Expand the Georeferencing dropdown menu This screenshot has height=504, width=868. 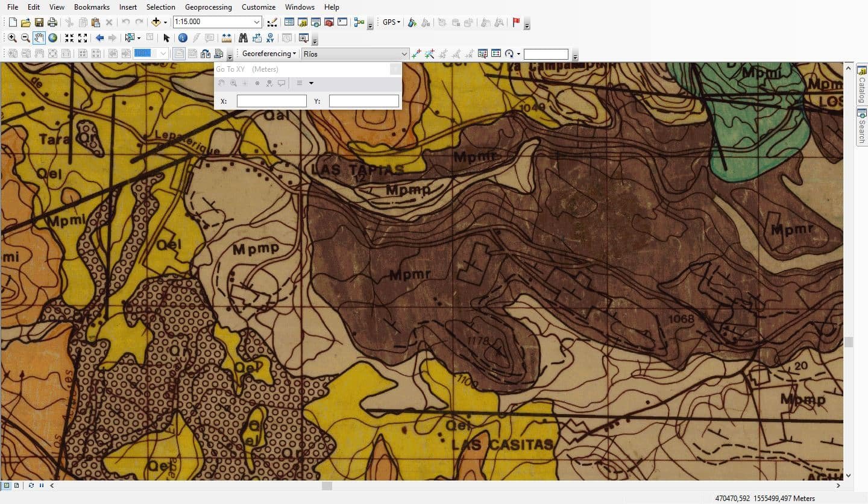point(269,54)
